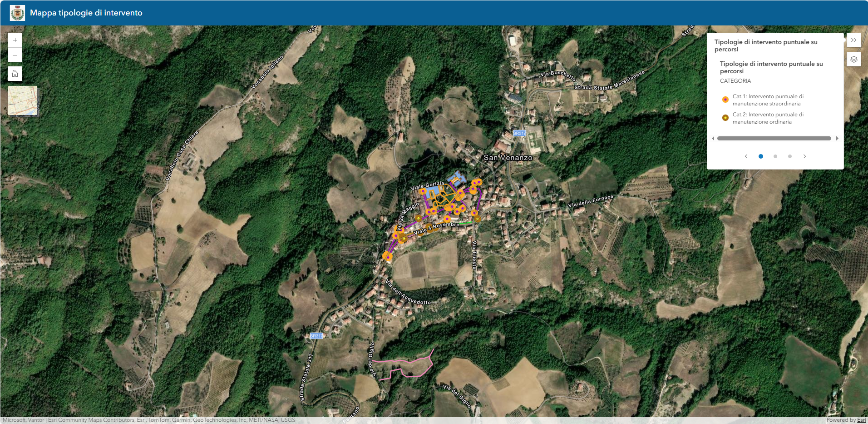Viewport: 868px width, 424px height.
Task: Zoom out with the minus button
Action: 15,55
